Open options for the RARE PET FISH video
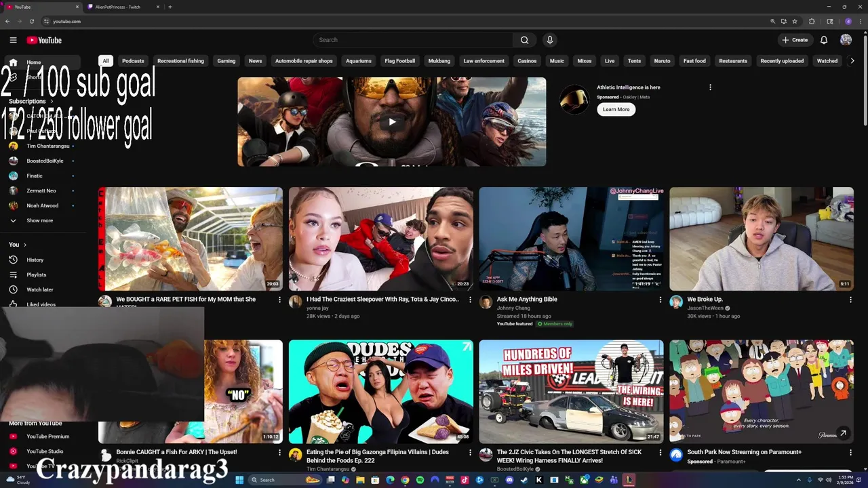Viewport: 868px width, 488px height. click(x=279, y=300)
